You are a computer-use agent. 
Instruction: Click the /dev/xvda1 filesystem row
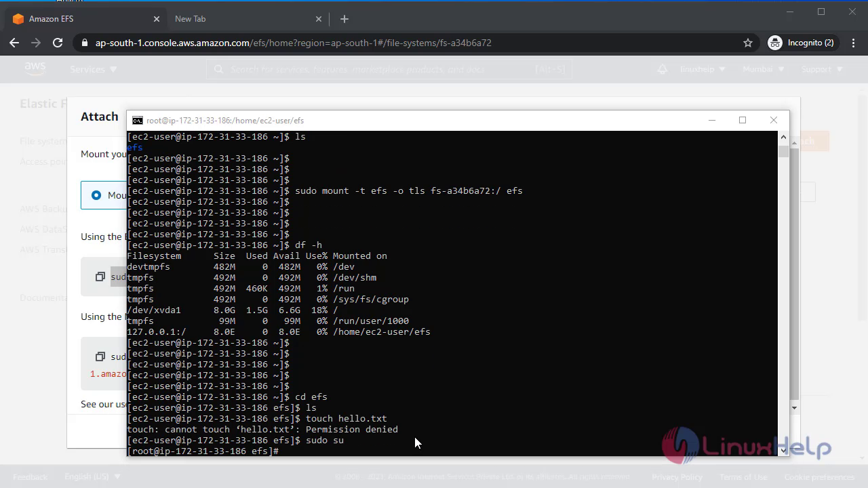click(x=233, y=310)
